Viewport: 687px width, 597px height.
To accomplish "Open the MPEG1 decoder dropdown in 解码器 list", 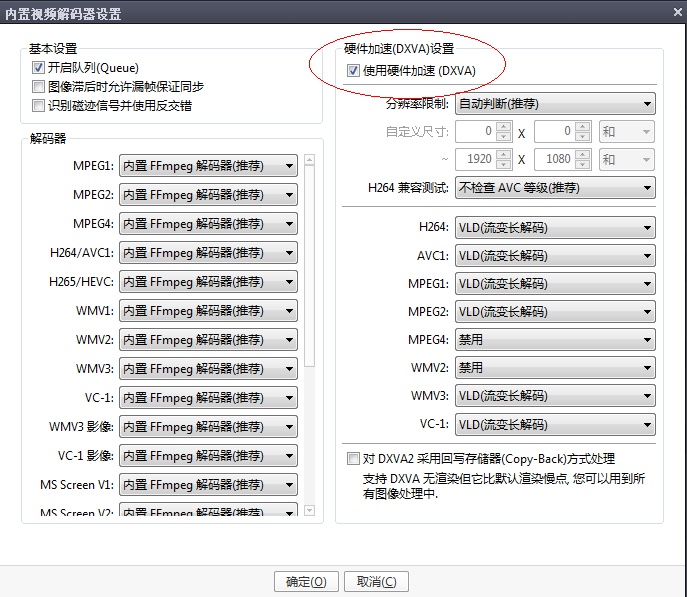I will tap(209, 166).
